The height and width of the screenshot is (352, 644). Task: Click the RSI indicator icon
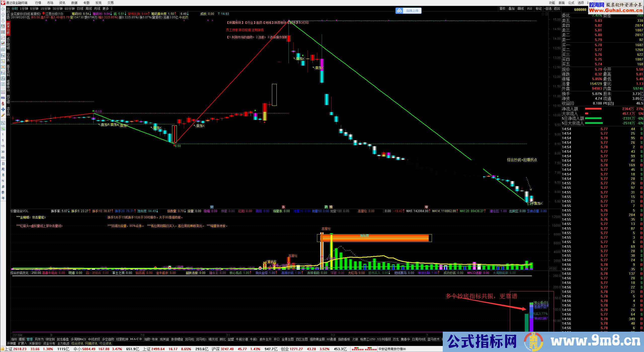click(x=3, y=98)
